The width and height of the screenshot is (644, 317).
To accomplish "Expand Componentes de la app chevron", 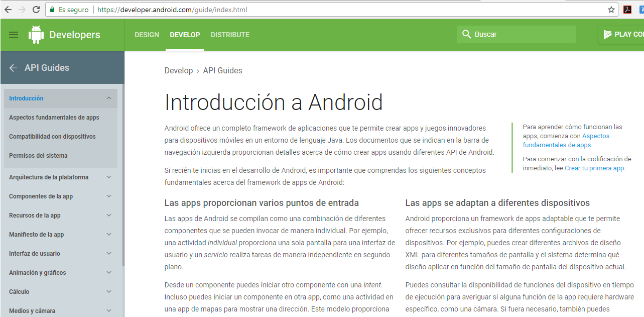I will pyautogui.click(x=109, y=196).
